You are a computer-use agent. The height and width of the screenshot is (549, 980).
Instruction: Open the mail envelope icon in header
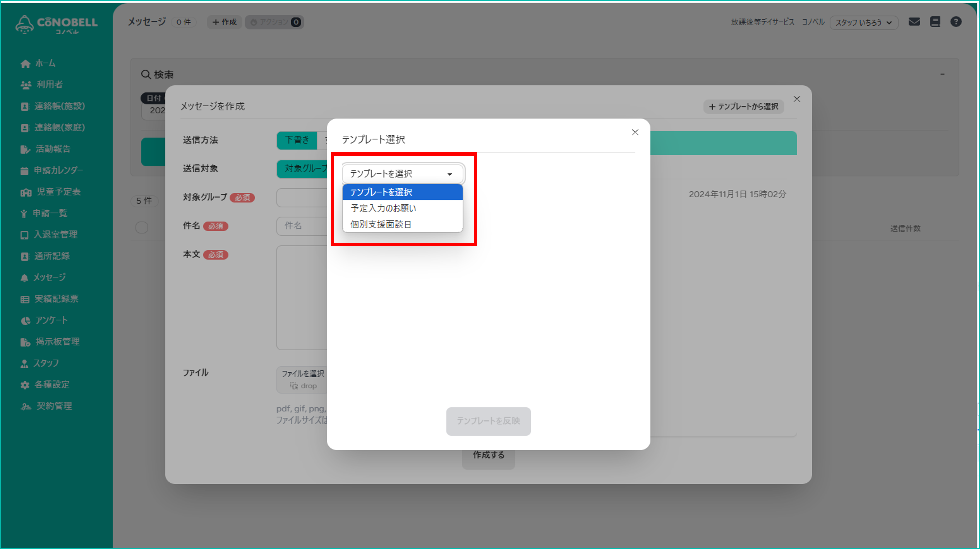914,22
